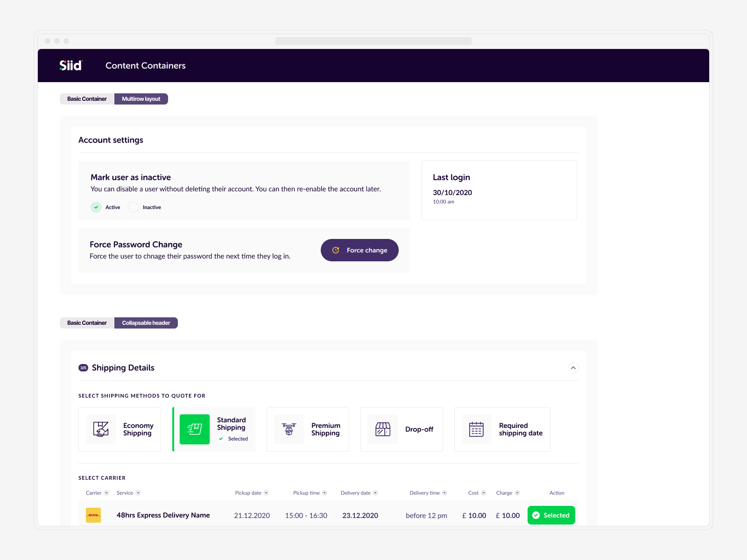Click the Force change button
747x560 pixels.
pyautogui.click(x=359, y=250)
